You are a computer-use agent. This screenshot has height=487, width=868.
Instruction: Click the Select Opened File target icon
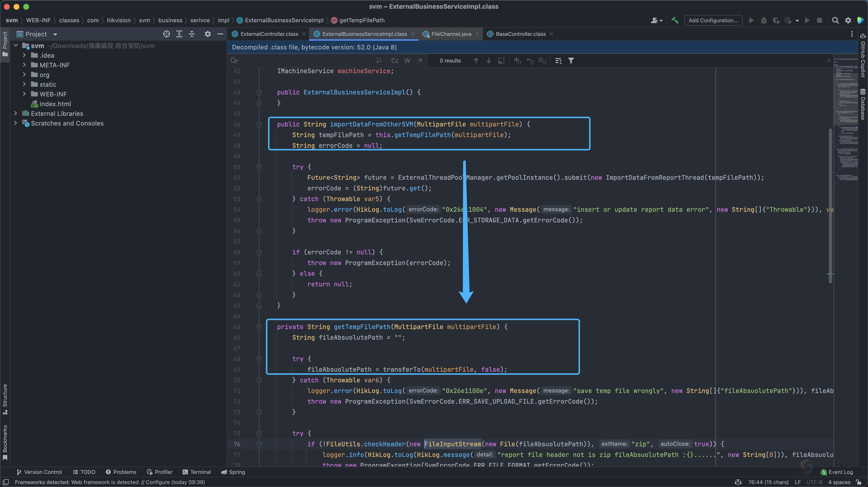pyautogui.click(x=166, y=34)
